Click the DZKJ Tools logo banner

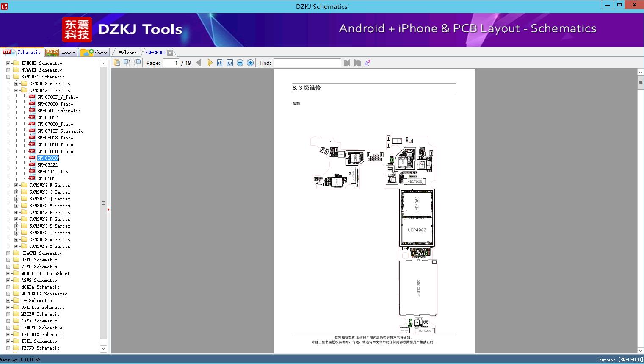pos(122,29)
